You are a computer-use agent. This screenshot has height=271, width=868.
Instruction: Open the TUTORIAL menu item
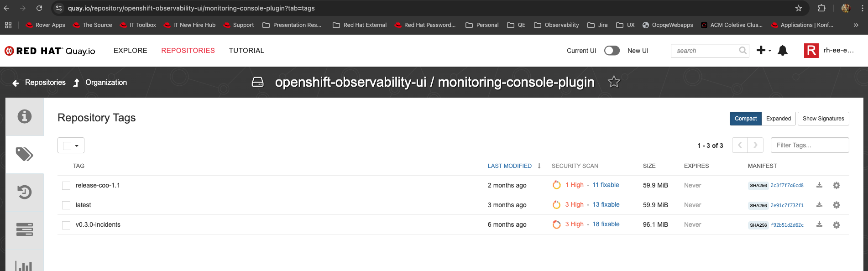pyautogui.click(x=246, y=51)
